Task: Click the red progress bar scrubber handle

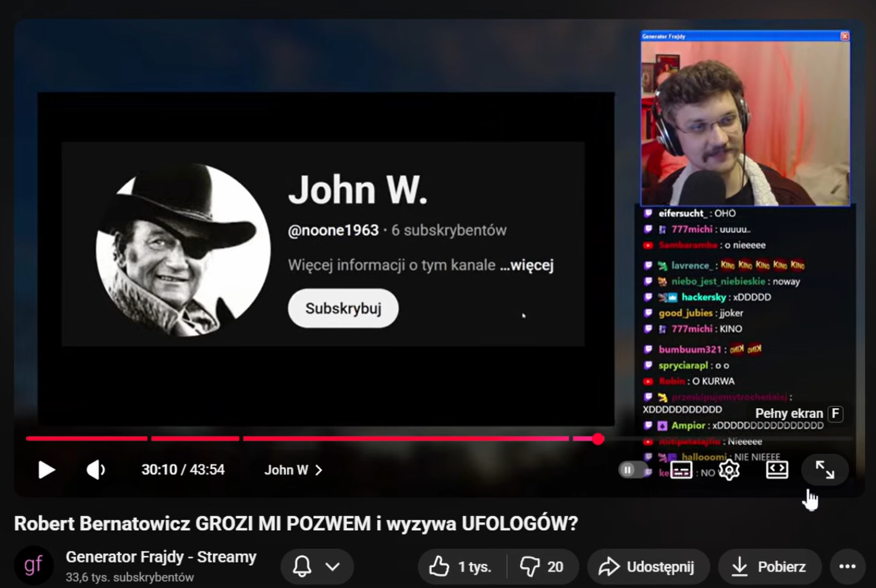Action: point(598,439)
